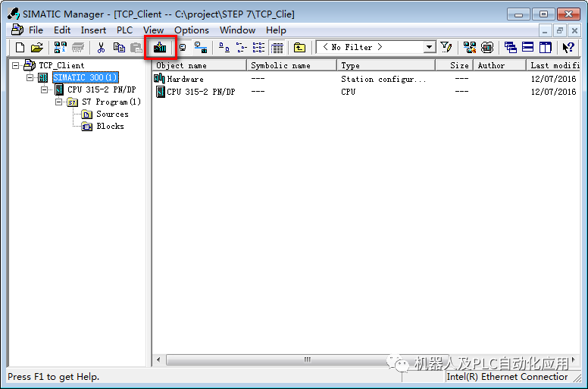
Task: Open the Options menu
Action: [x=192, y=30]
